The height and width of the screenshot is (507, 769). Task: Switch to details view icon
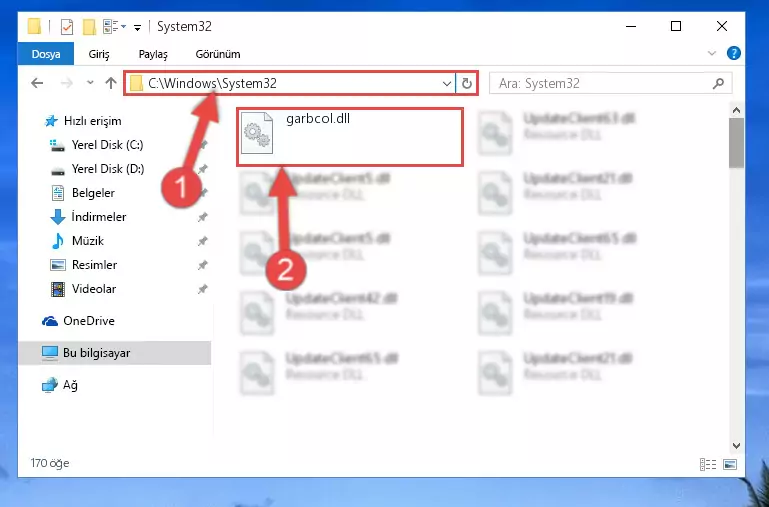tap(708, 464)
